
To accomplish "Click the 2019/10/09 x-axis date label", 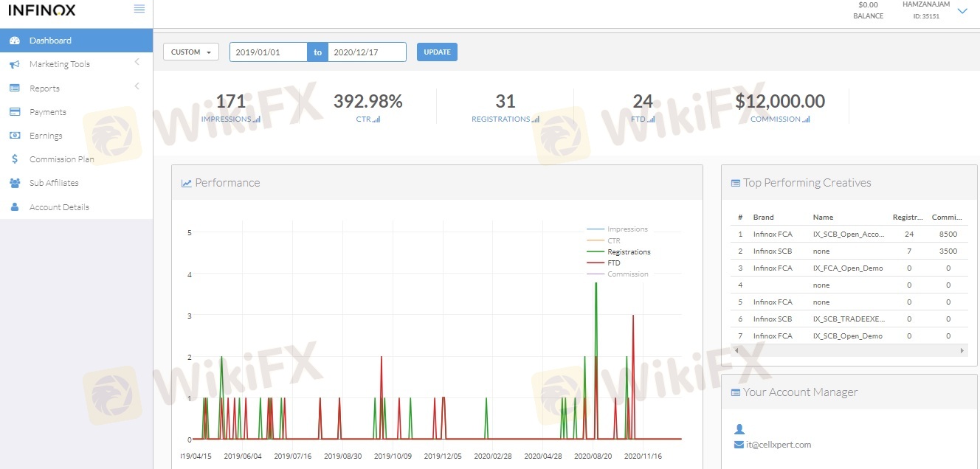I will point(393,456).
